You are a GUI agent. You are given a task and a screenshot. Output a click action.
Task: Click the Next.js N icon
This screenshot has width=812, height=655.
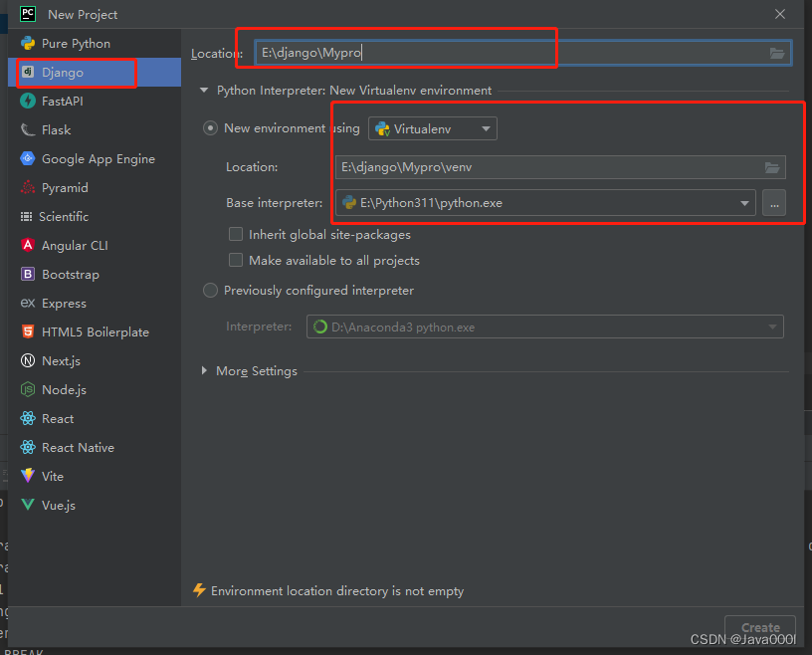click(x=28, y=360)
